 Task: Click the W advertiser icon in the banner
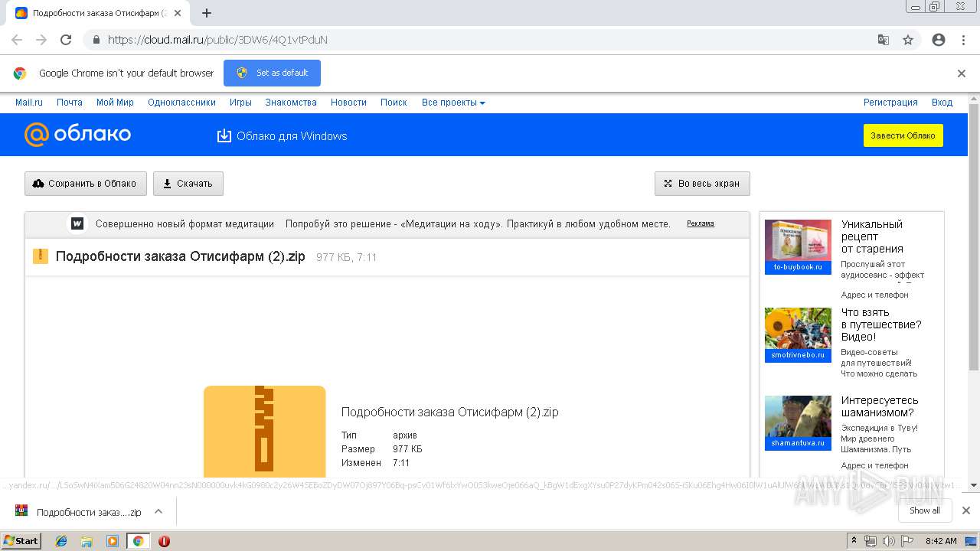77,223
